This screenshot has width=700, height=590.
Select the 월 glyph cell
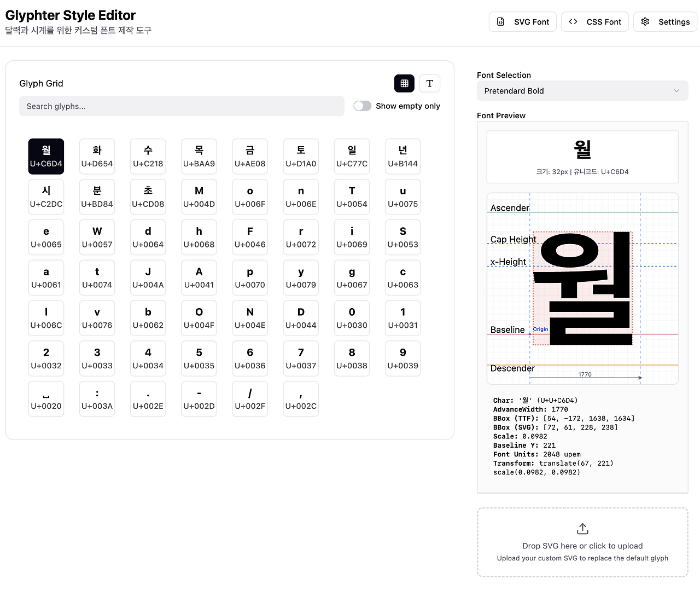coord(46,156)
